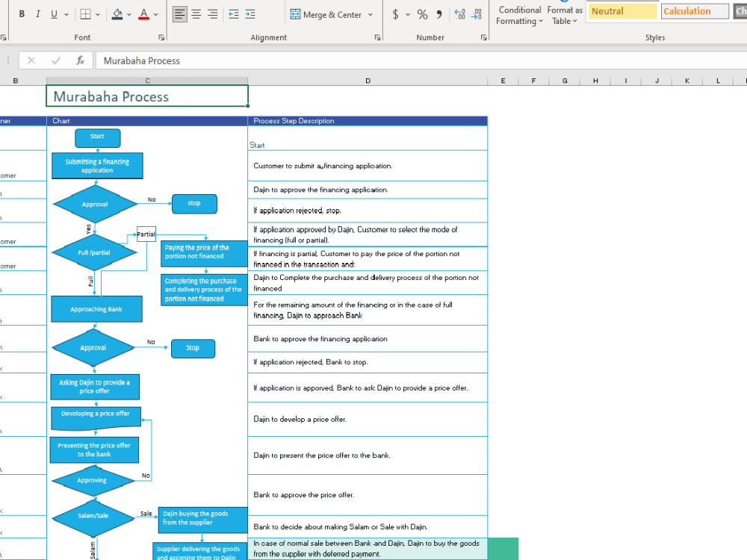Cancel formula bar entry
The image size is (747, 560).
31,60
